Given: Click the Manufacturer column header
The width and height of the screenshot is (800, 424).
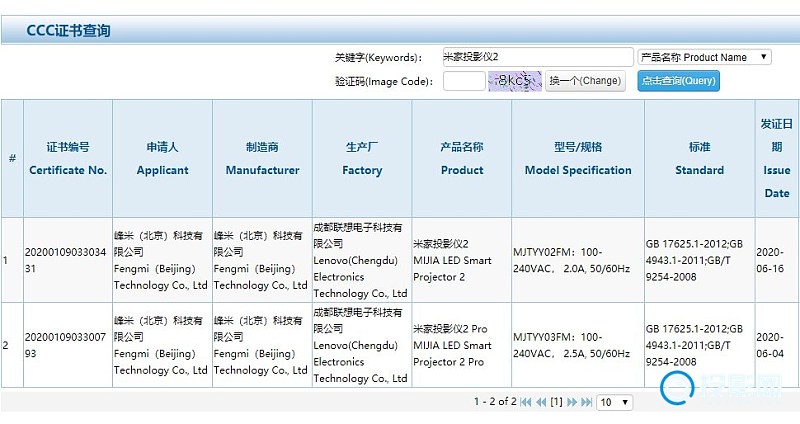Looking at the screenshot, I should click(x=262, y=159).
